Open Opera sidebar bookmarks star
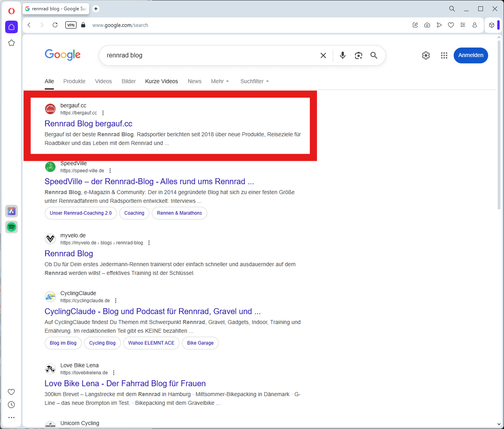 coord(11,43)
